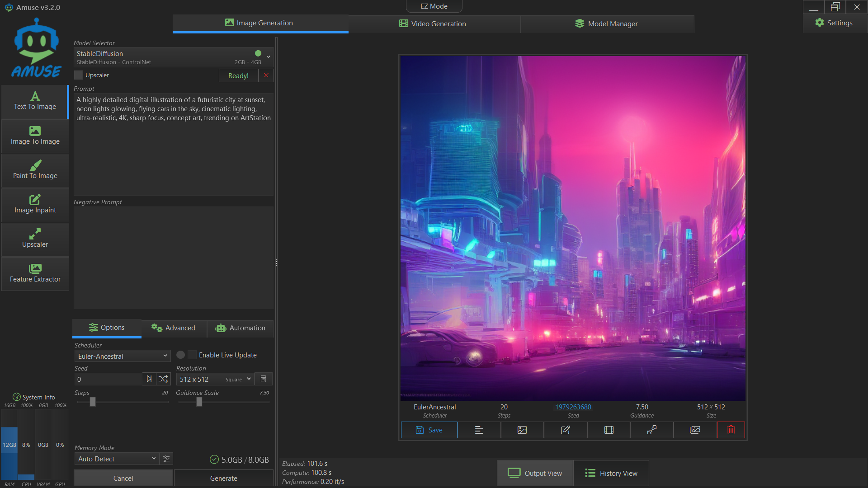The width and height of the screenshot is (868, 488).
Task: Randomize seed with the shuffle icon
Action: click(x=163, y=379)
